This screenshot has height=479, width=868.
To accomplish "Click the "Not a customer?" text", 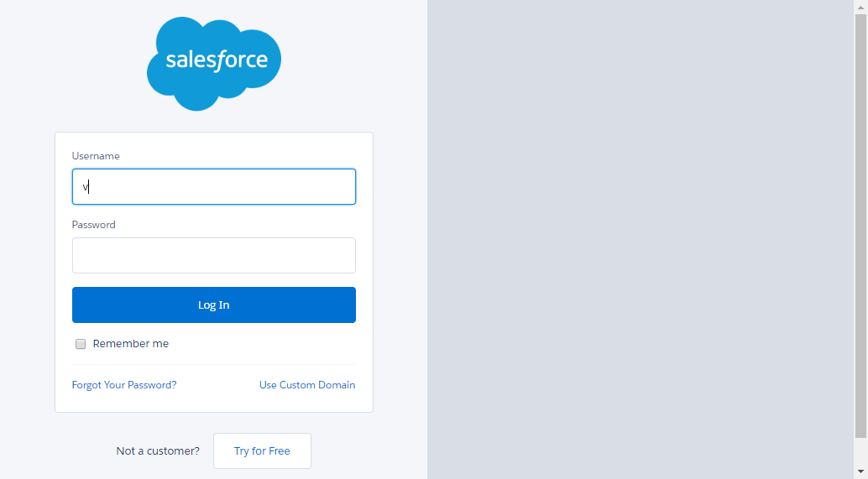I will click(x=158, y=450).
